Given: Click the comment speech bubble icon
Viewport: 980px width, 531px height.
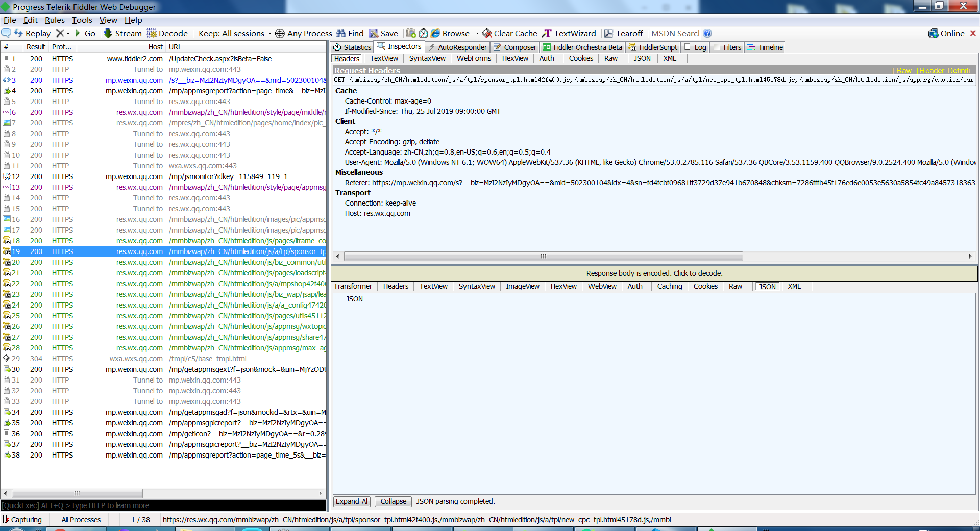Looking at the screenshot, I should coord(7,33).
